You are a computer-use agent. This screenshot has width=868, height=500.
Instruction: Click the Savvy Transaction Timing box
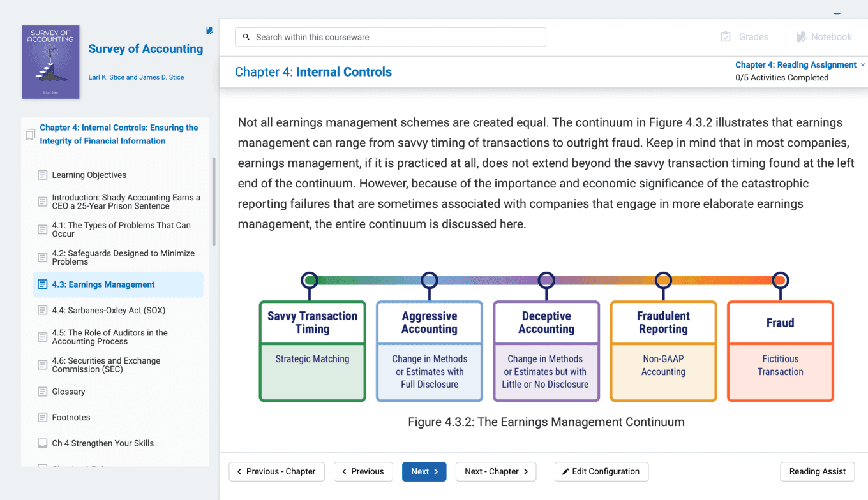pyautogui.click(x=313, y=351)
